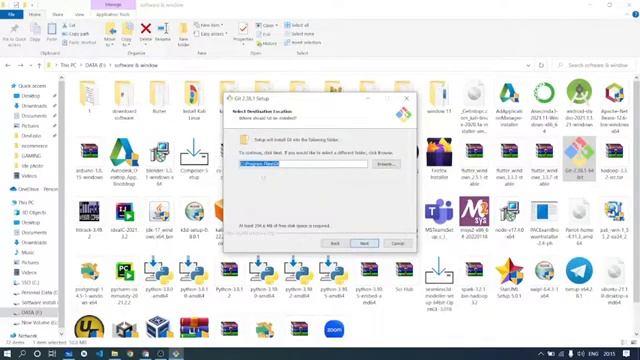Open the notification center in taskbar
The height and width of the screenshot is (360, 640).
(627, 353)
